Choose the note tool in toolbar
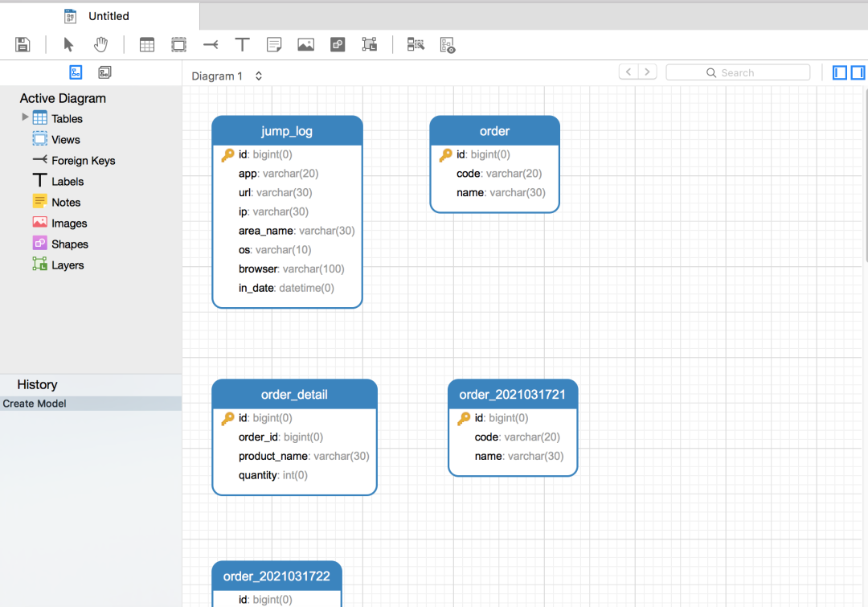Screen dimensions: 868x607 [x=274, y=45]
